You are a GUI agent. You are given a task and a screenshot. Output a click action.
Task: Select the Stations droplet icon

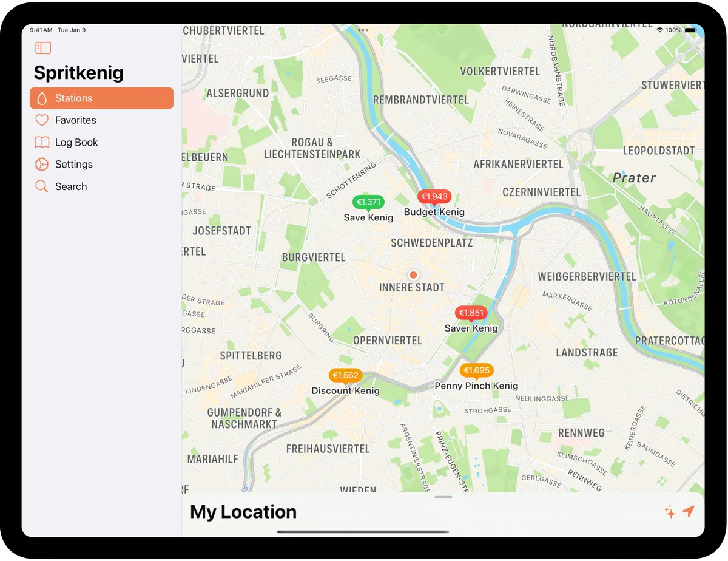point(42,98)
